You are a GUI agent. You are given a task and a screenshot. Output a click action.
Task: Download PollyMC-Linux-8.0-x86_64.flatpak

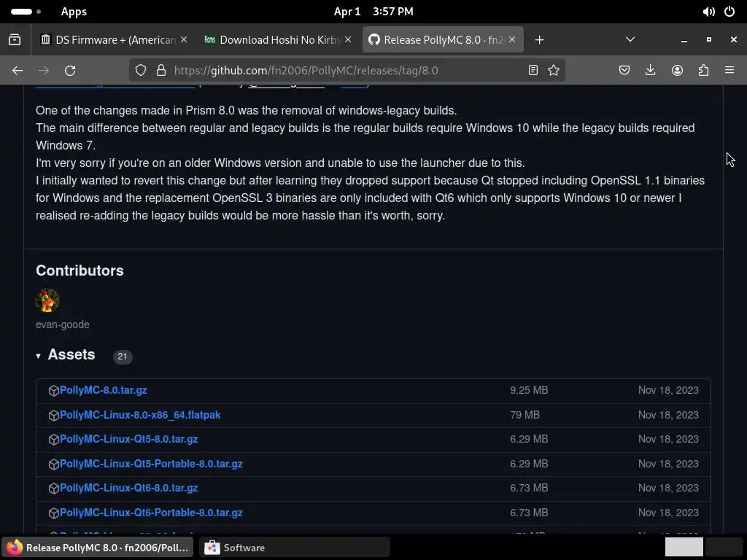click(140, 415)
